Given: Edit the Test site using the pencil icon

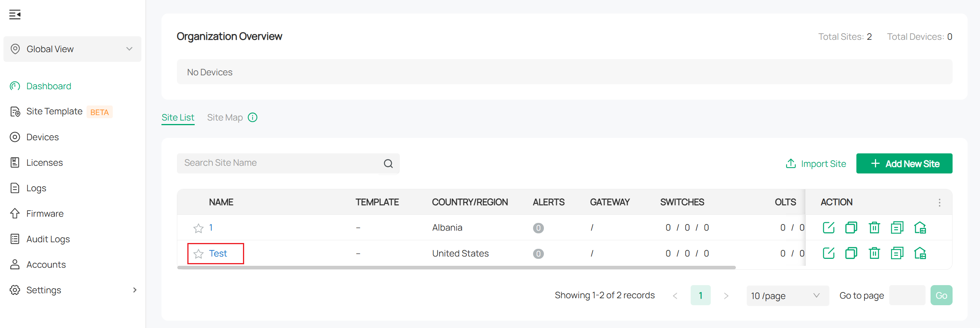Looking at the screenshot, I should [x=829, y=253].
